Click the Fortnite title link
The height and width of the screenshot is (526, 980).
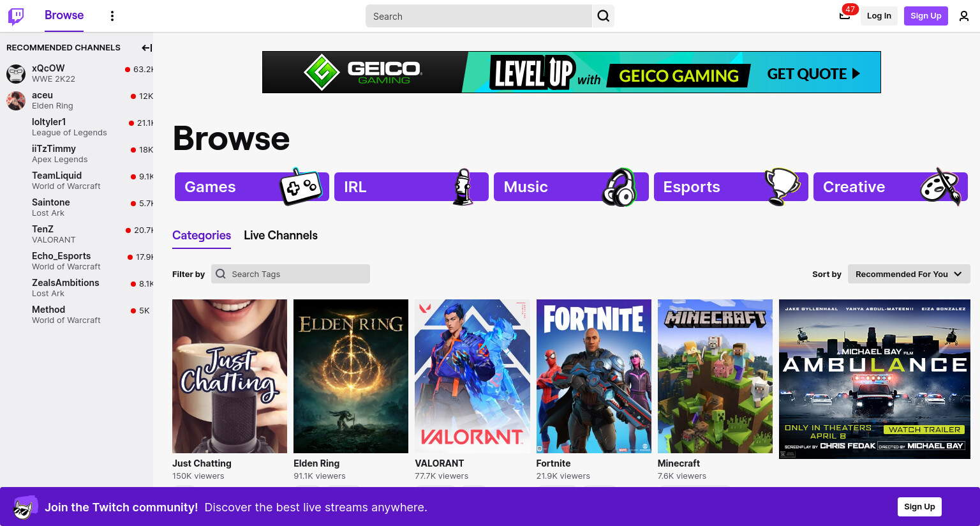pyautogui.click(x=554, y=463)
